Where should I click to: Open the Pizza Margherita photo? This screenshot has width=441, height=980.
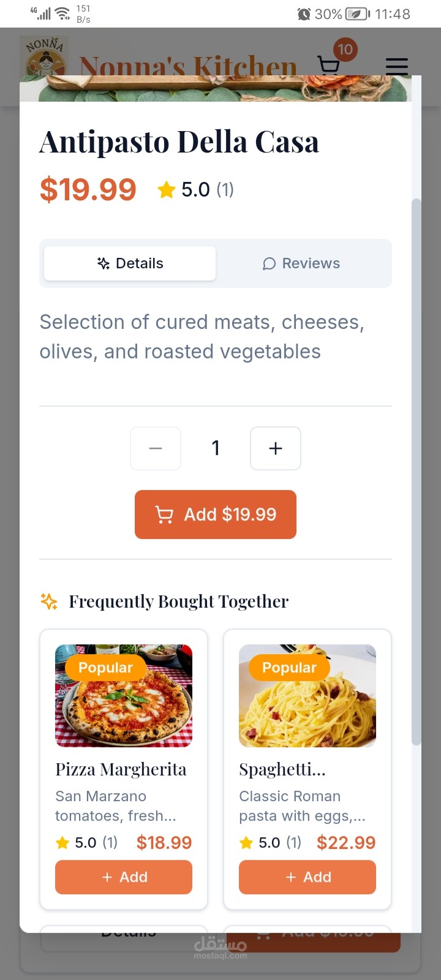124,696
